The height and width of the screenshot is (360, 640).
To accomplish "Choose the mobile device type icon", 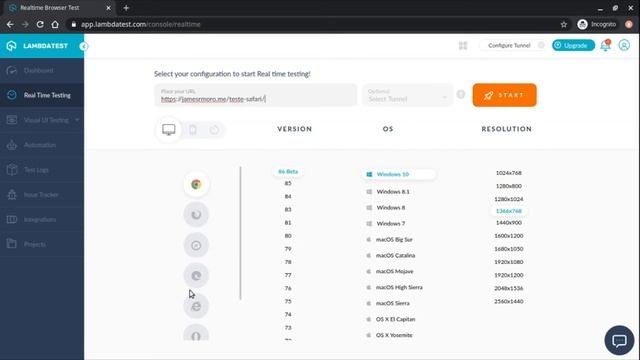I will coord(193,130).
